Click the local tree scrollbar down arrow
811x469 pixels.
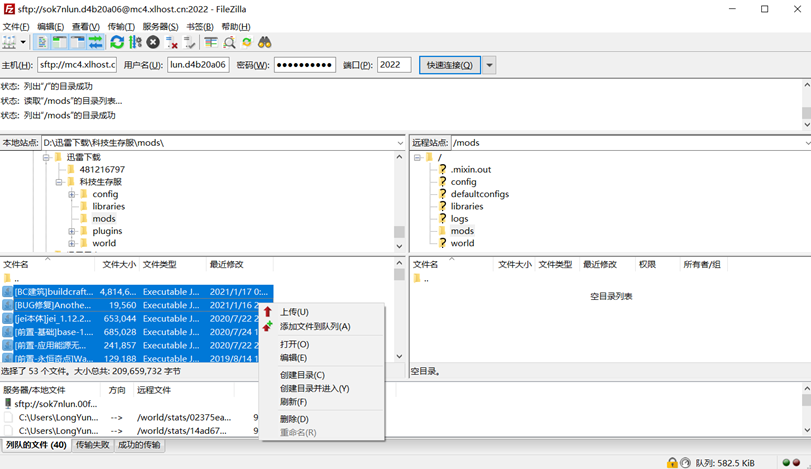click(x=399, y=246)
